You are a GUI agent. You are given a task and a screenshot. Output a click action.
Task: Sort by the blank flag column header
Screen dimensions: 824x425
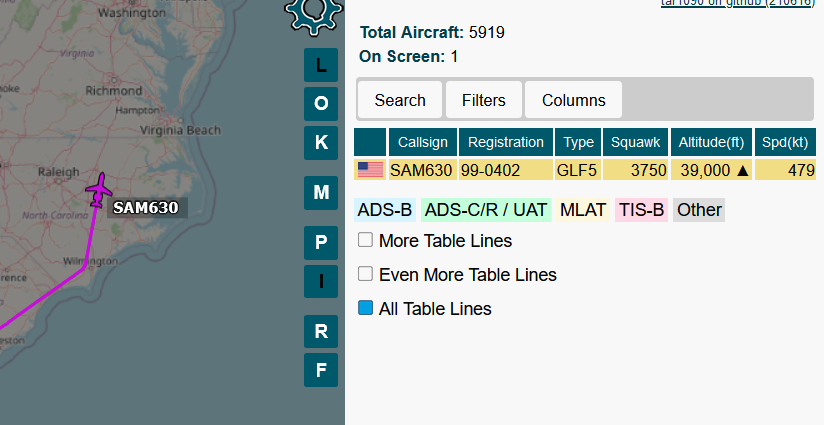[x=370, y=142]
